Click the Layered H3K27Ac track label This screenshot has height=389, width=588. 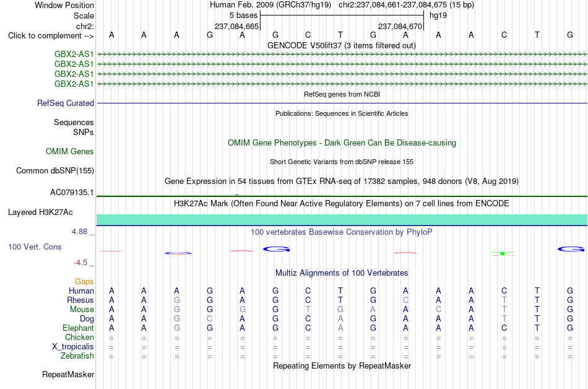point(40,212)
